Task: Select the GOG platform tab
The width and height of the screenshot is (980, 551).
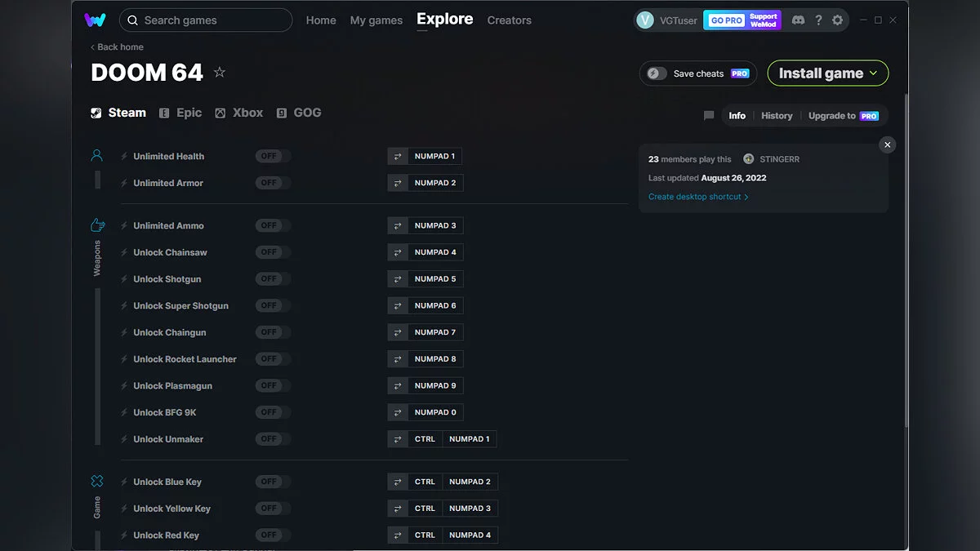Action: click(x=299, y=113)
